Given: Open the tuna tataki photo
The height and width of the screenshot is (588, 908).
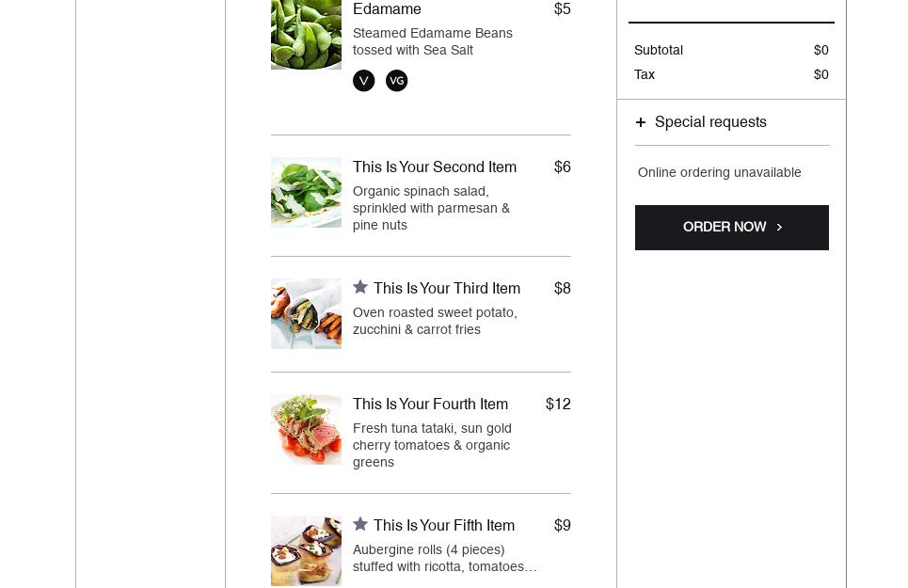Looking at the screenshot, I should tap(307, 429).
